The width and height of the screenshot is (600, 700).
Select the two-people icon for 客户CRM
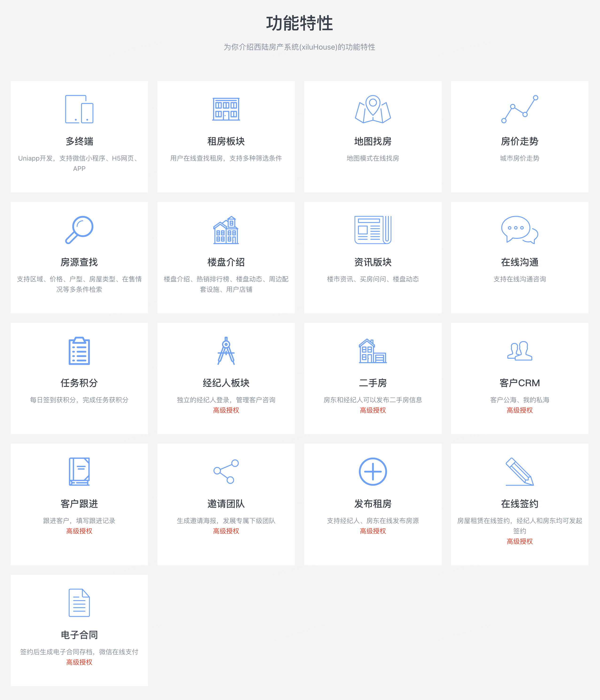pyautogui.click(x=519, y=351)
